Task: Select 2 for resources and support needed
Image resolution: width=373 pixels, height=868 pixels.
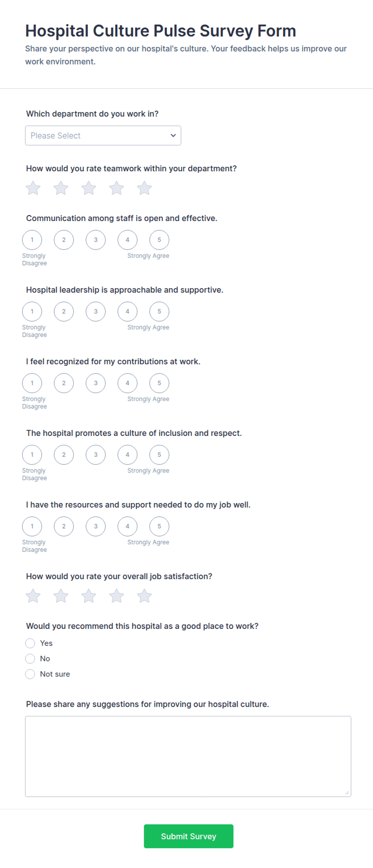Action: [x=64, y=526]
